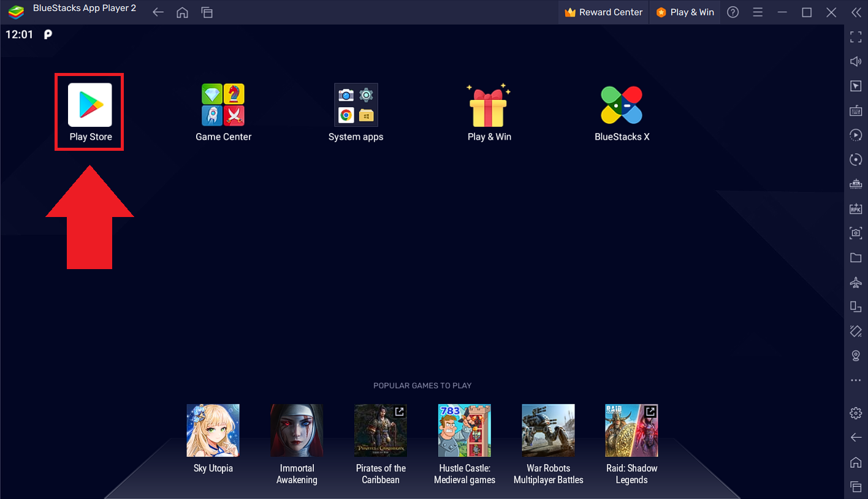The height and width of the screenshot is (499, 868).
Task: Click the BlueStacks logo in the title bar
Action: click(16, 12)
